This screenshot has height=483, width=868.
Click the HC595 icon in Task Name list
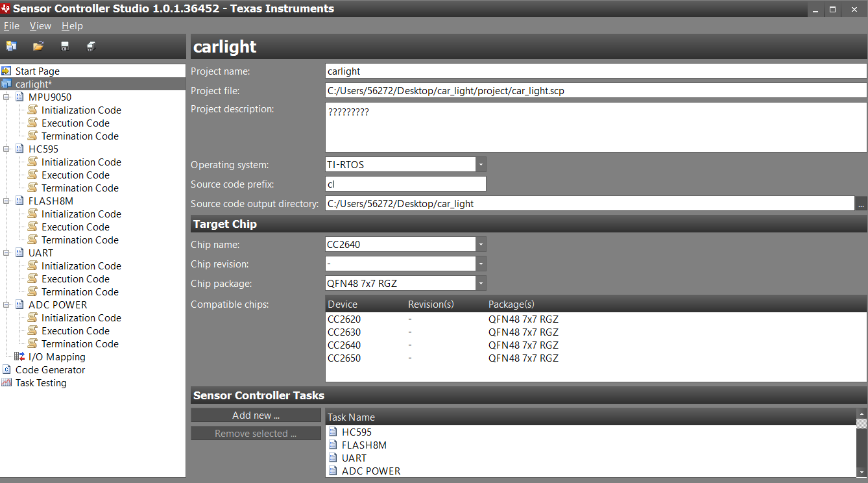click(x=333, y=432)
